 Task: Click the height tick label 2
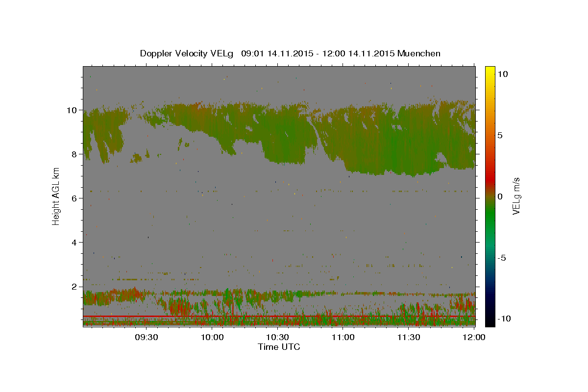[x=75, y=286]
